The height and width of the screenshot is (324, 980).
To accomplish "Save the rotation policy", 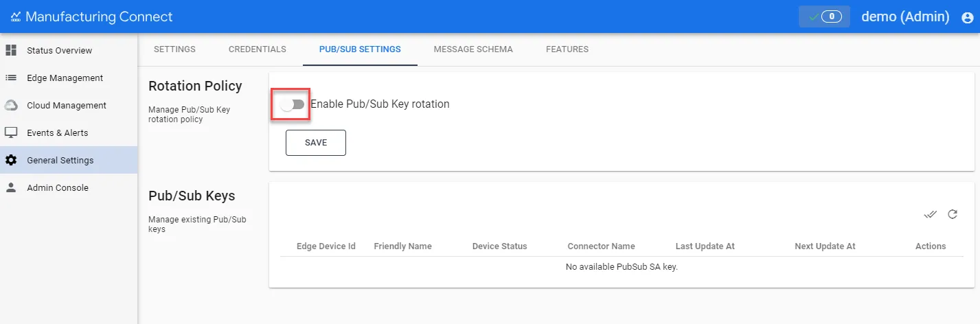I will pos(316,143).
